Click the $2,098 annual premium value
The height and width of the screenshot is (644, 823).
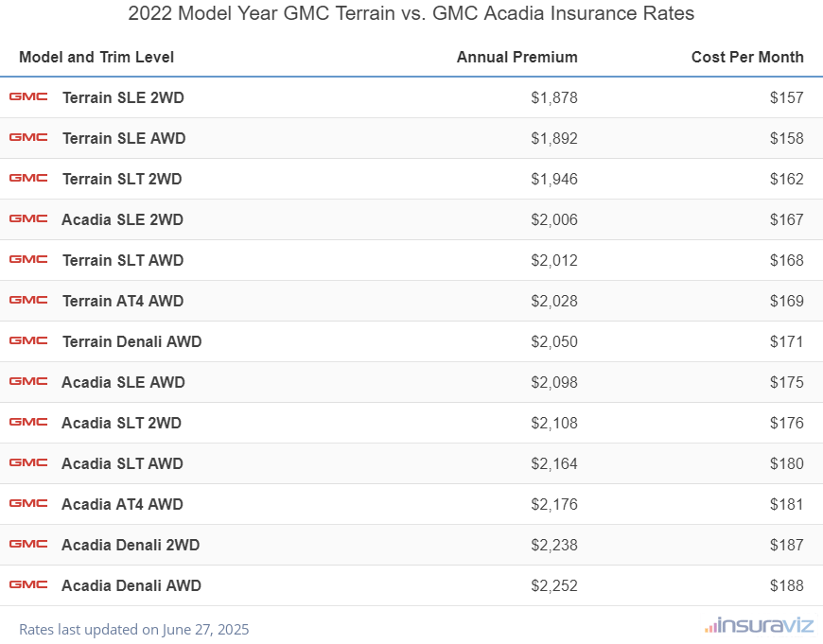tap(554, 382)
